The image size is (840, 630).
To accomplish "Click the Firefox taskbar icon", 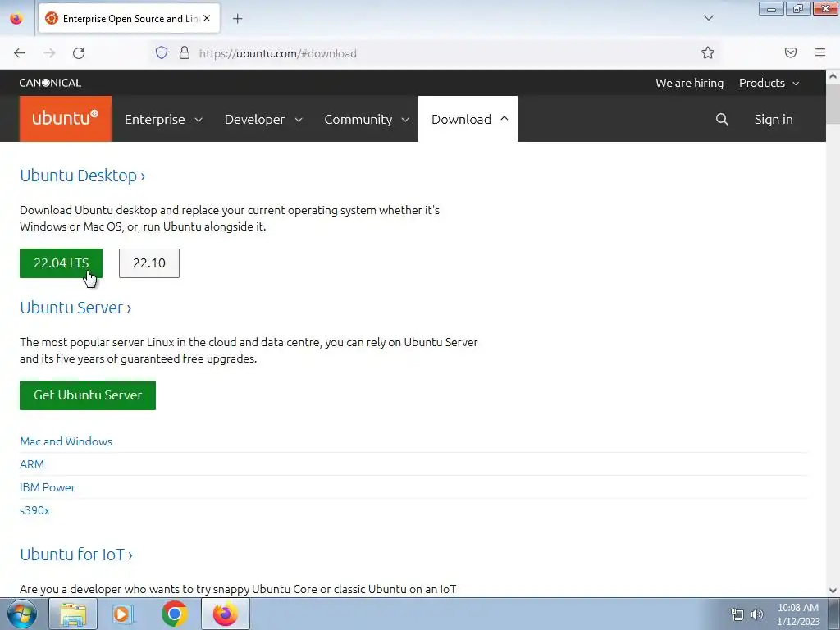I will (226, 614).
